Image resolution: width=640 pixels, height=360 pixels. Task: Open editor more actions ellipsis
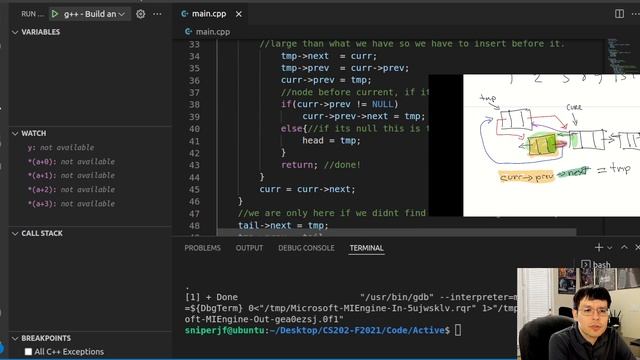tap(636, 13)
